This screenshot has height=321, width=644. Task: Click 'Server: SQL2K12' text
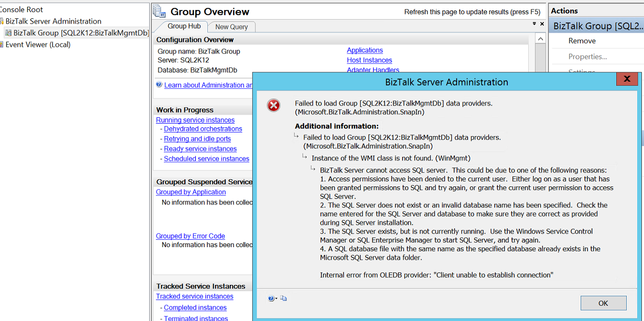[183, 60]
